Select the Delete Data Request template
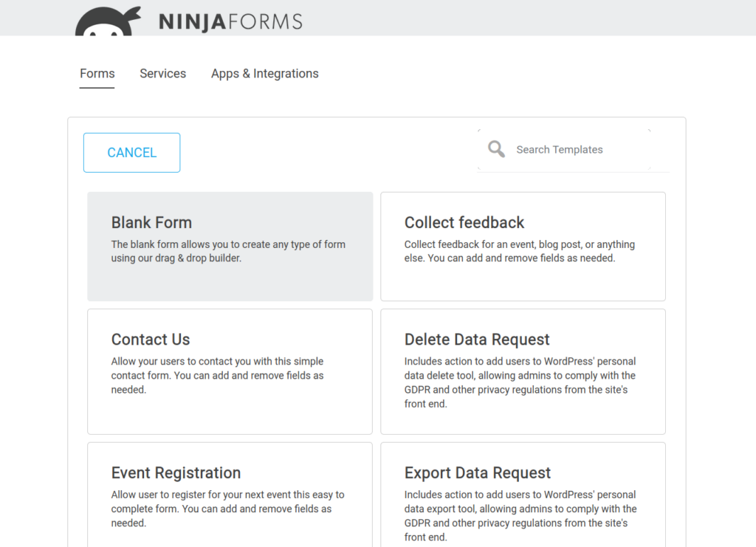 [x=523, y=371]
